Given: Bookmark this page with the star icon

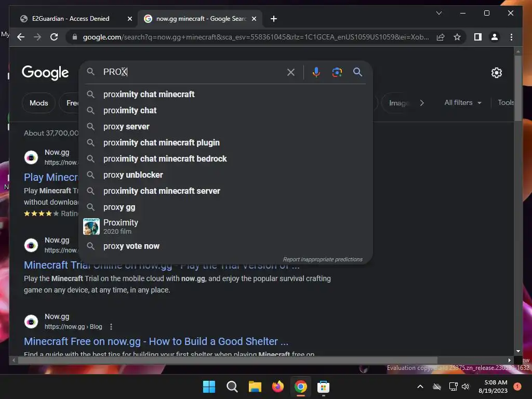Looking at the screenshot, I should [457, 37].
